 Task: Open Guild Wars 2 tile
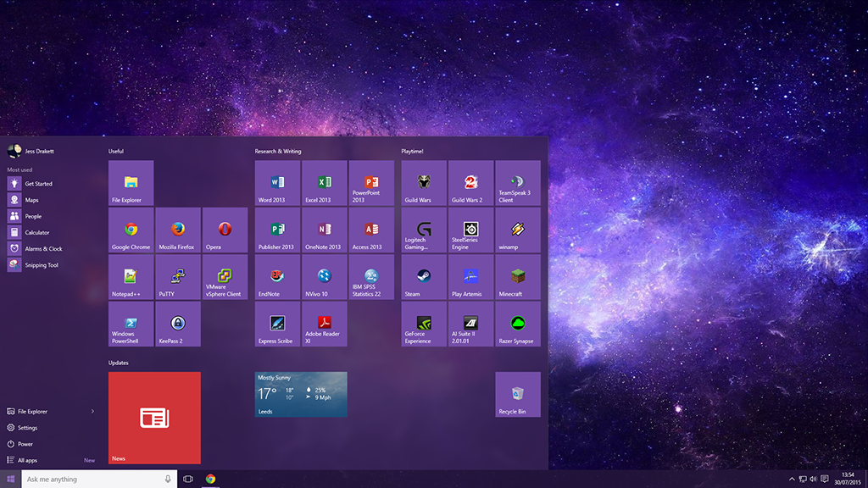pos(471,183)
